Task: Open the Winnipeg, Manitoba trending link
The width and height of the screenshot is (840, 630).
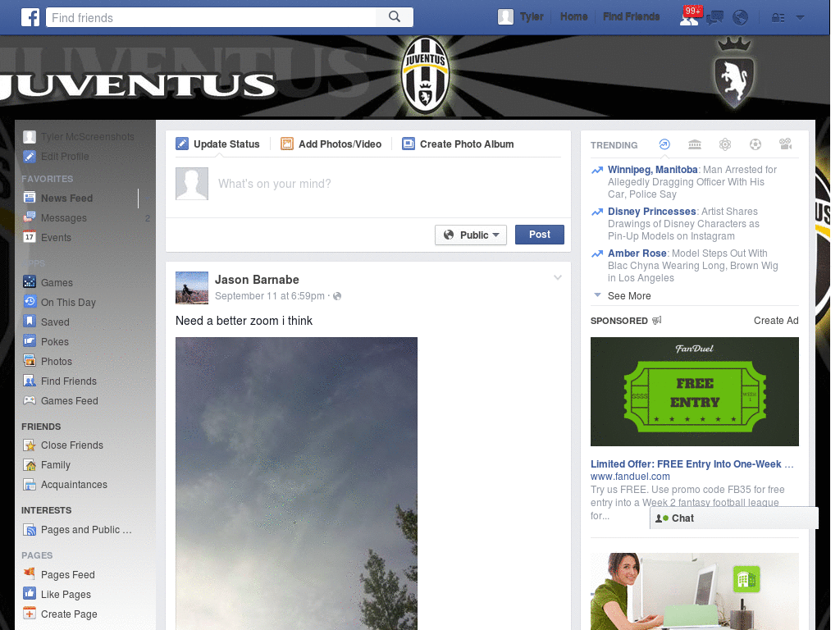Action: tap(652, 169)
